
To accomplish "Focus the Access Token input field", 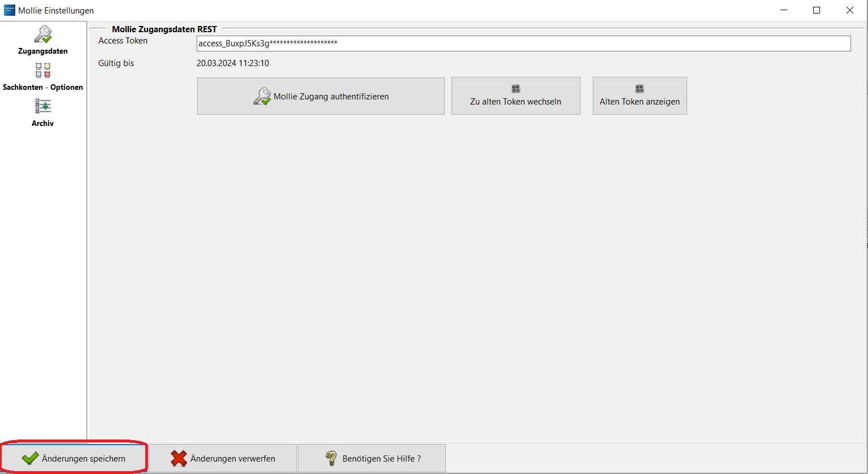I will coord(523,44).
